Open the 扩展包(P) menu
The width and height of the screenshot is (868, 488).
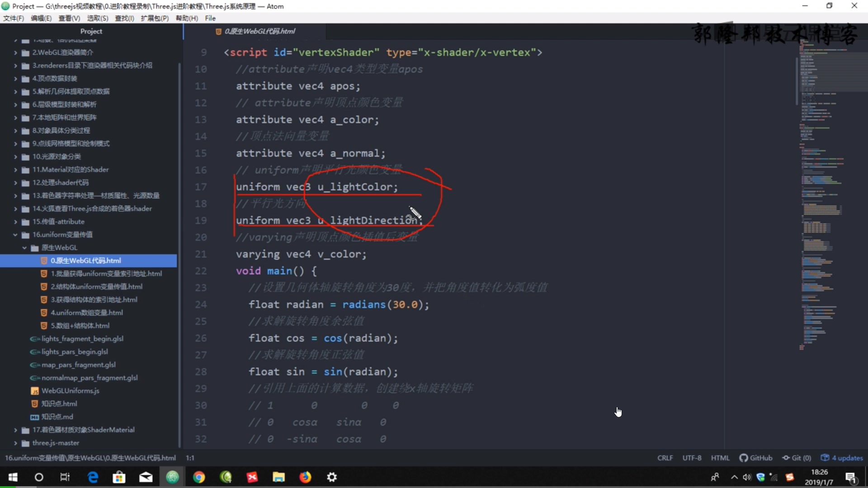click(154, 18)
